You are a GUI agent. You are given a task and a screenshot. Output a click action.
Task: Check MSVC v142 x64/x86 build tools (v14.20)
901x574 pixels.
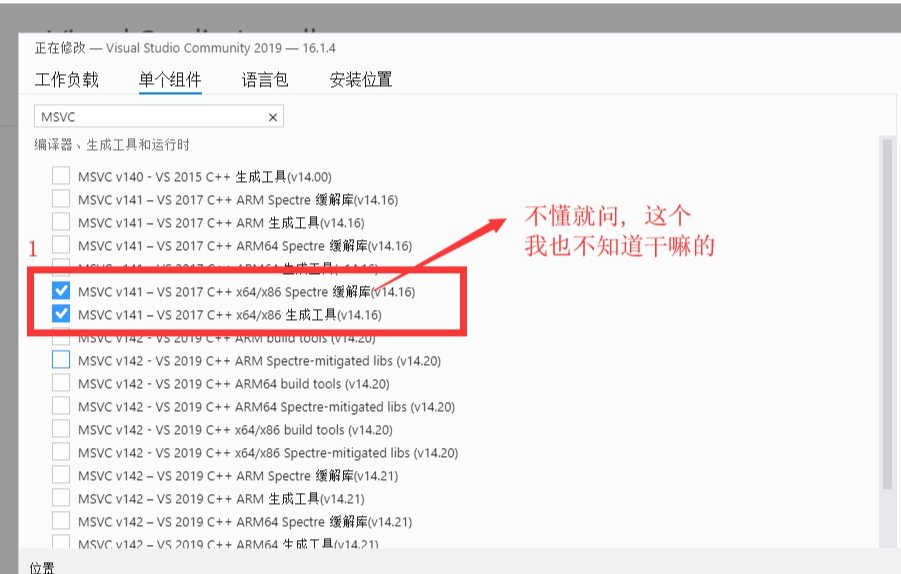61,429
